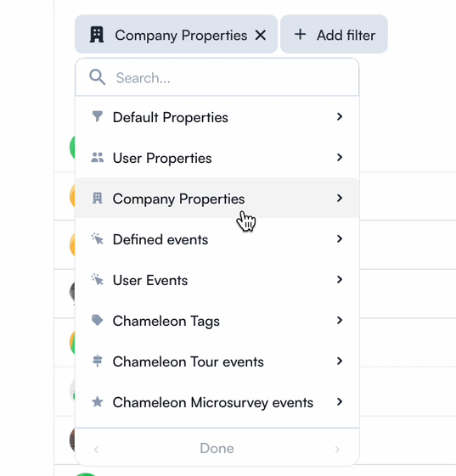Image resolution: width=456 pixels, height=476 pixels.
Task: Open the Company Properties menu item
Action: click(217, 199)
